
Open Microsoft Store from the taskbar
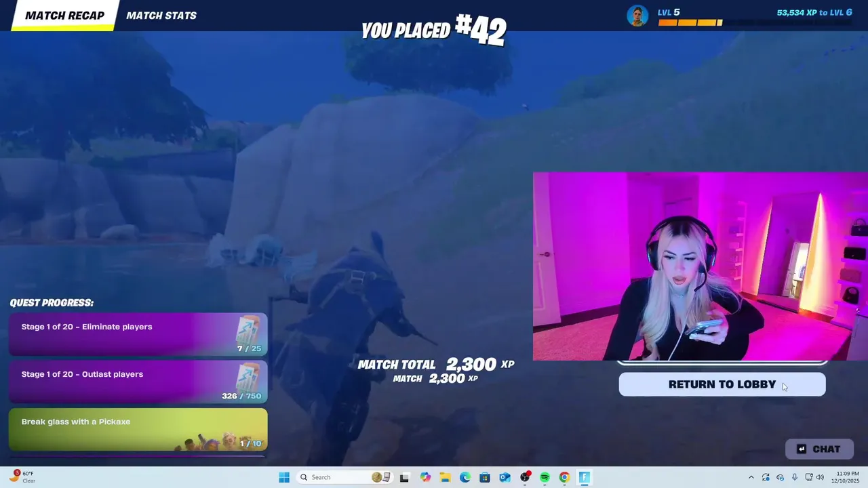485,477
